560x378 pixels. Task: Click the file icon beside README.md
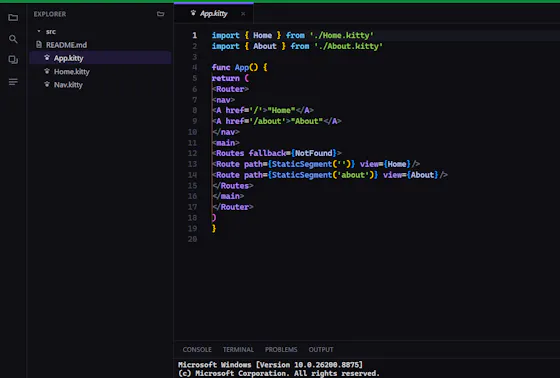tap(39, 44)
